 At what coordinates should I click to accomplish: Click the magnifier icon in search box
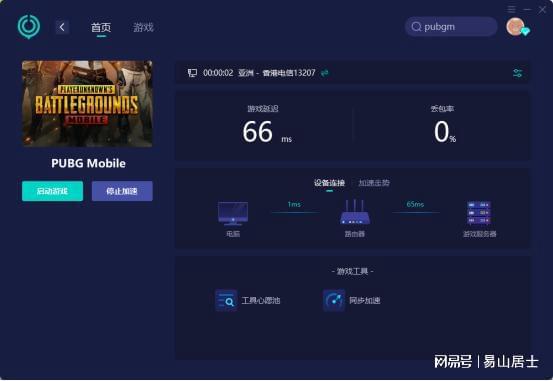pyautogui.click(x=416, y=27)
